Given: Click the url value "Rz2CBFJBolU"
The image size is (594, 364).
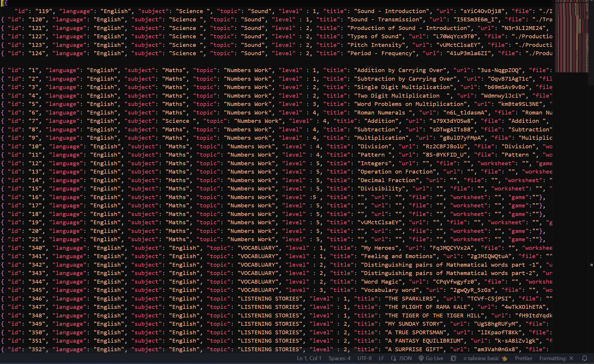Looking at the screenshot, I should tap(445, 147).
